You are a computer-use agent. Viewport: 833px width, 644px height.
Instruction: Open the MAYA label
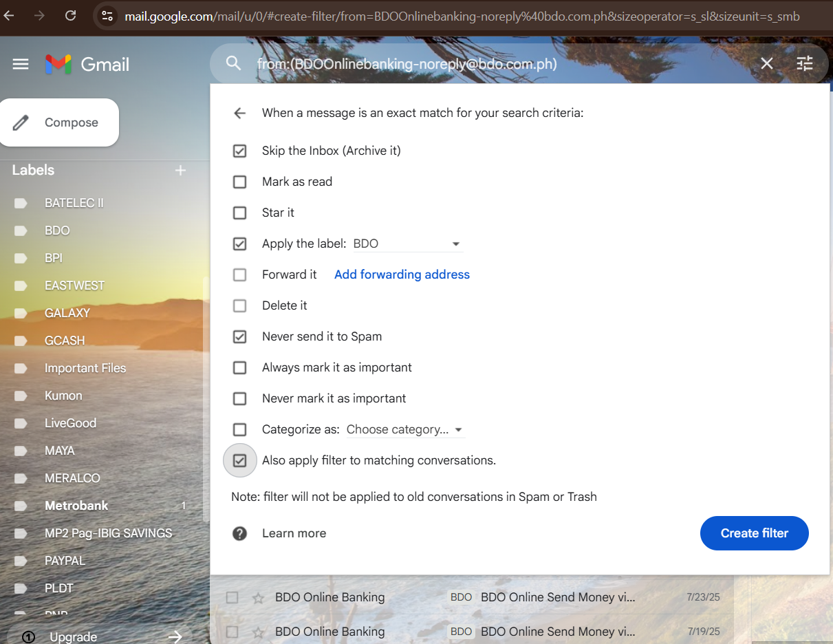coord(60,451)
